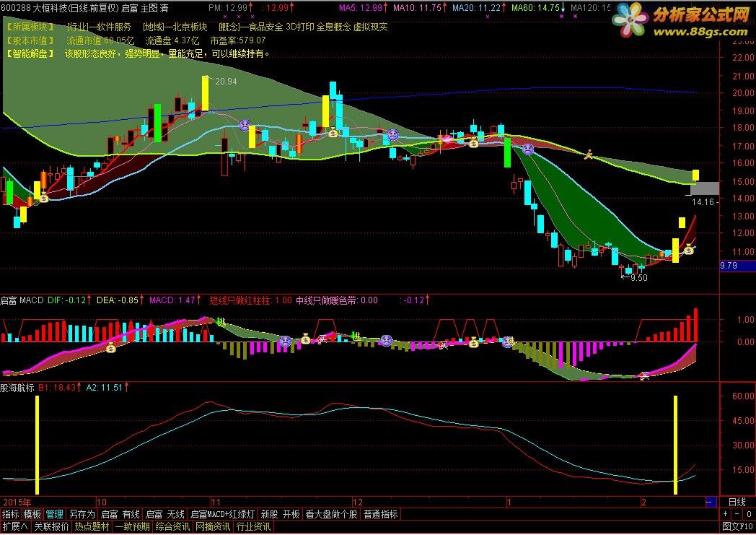Click the money bag marker on the MACD line in October

(111, 347)
